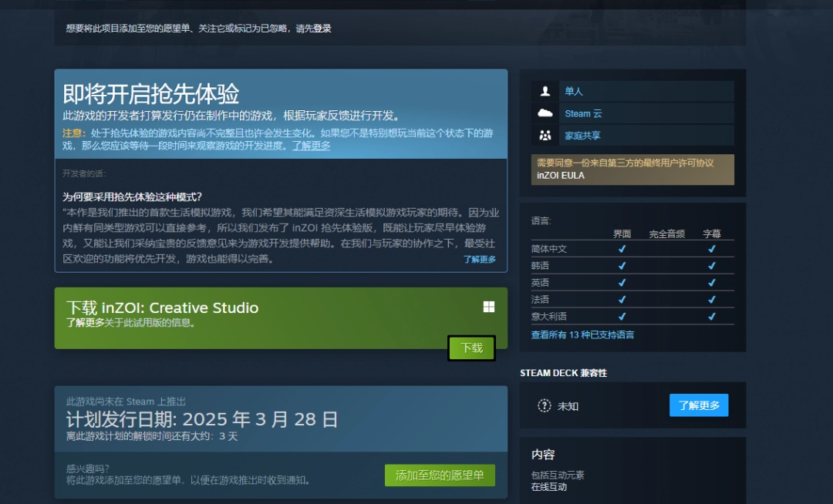Click the 计划发行日期 release date text

point(202,420)
